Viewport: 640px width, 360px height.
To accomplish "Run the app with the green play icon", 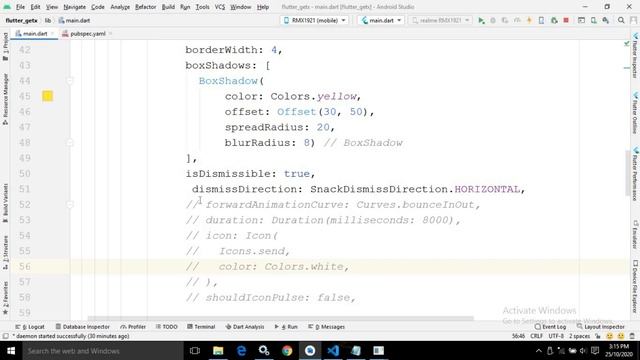I will click(x=481, y=20).
